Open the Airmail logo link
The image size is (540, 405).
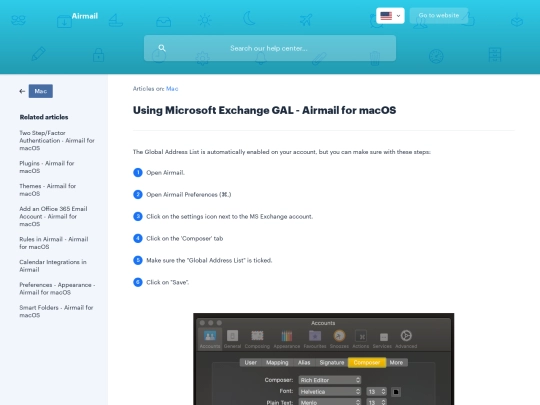(x=85, y=16)
